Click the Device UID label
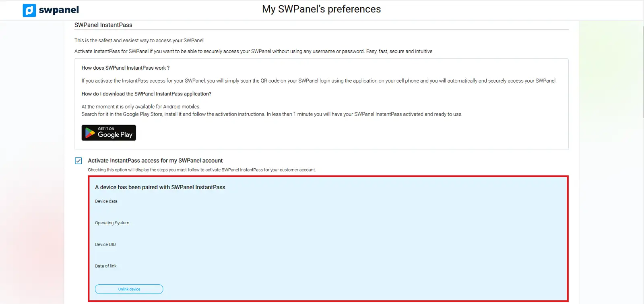 point(105,245)
